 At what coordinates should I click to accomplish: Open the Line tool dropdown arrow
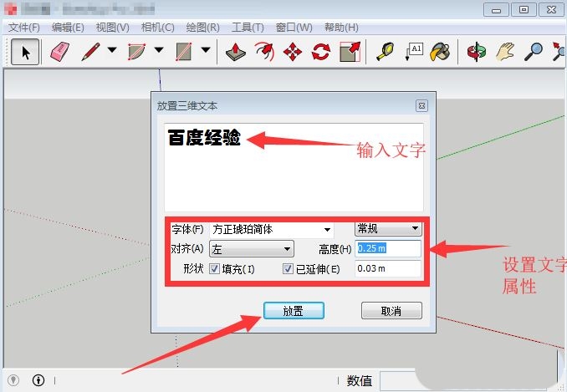(x=112, y=50)
